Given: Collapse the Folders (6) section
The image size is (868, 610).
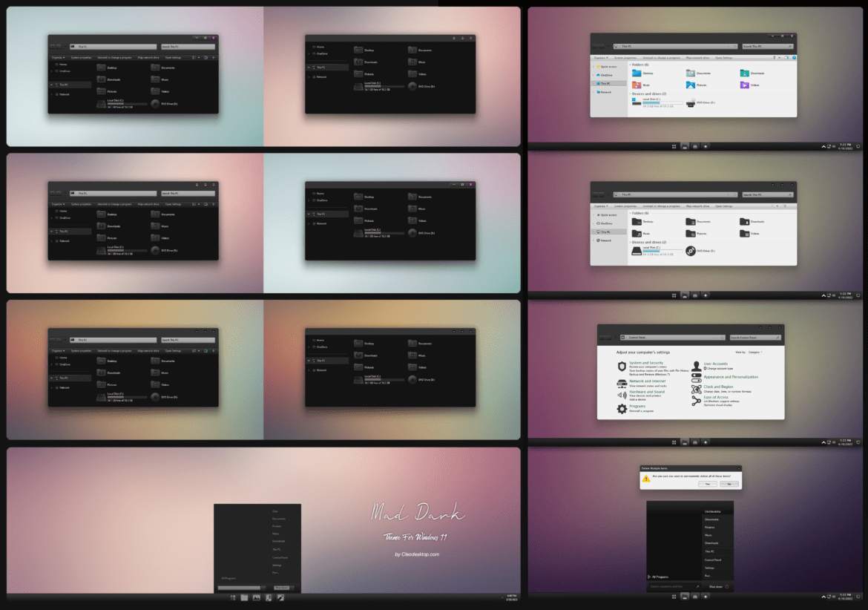Looking at the screenshot, I should point(630,65).
